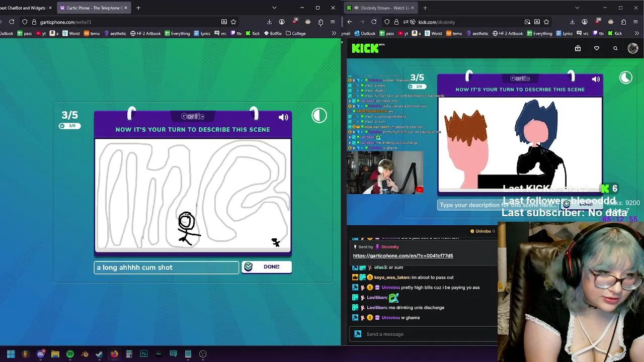
Task: Click the stick-figure drawing canvas in Gartic Phone
Action: [193, 194]
